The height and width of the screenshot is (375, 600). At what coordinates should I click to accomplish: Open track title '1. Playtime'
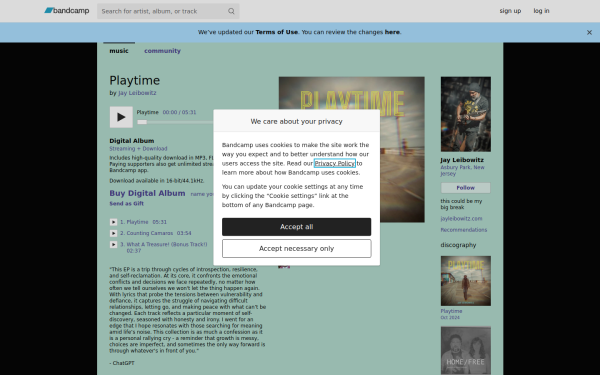tap(134, 222)
